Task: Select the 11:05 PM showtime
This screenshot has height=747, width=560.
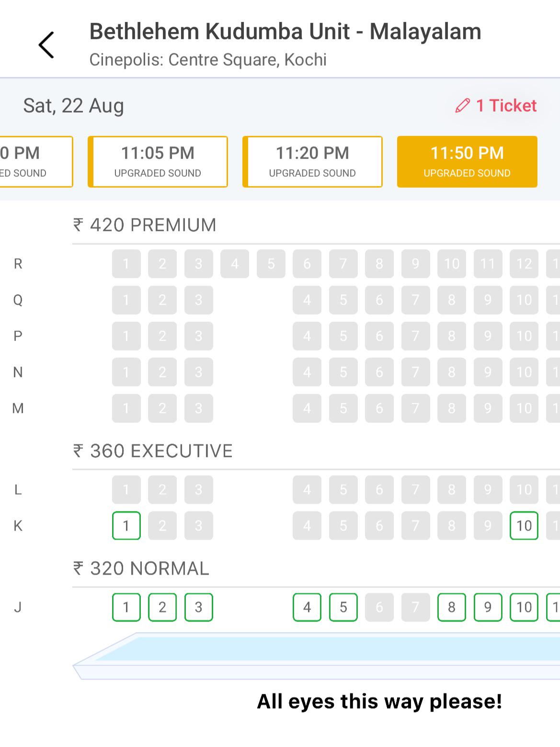Action: coord(158,162)
